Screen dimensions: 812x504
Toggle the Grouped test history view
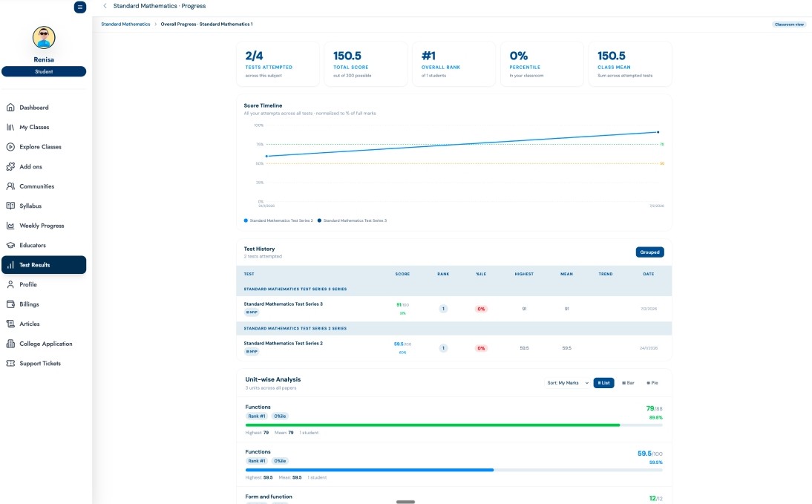pyautogui.click(x=649, y=252)
